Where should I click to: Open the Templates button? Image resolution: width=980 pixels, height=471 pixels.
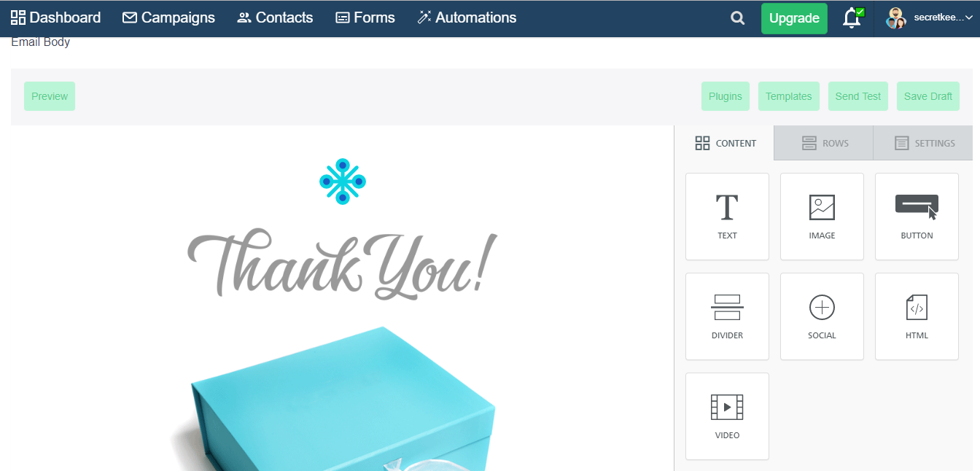pyautogui.click(x=789, y=96)
